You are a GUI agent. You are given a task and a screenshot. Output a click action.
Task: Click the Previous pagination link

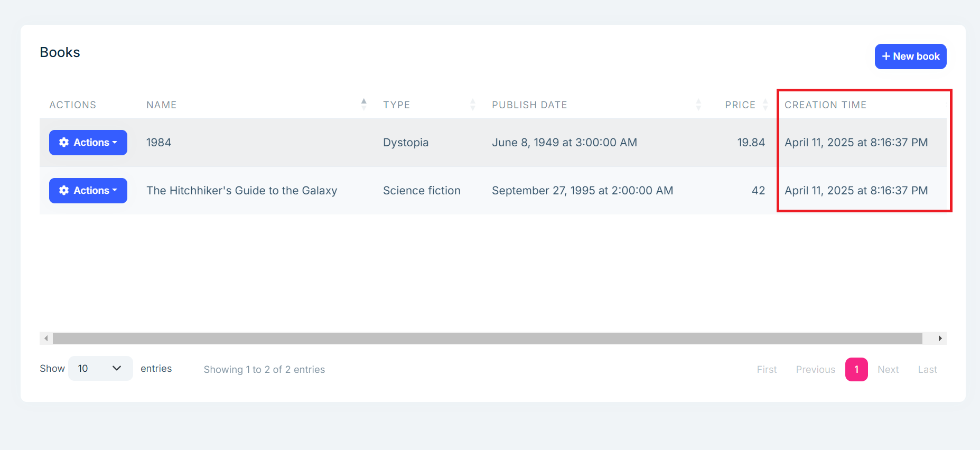coord(815,370)
